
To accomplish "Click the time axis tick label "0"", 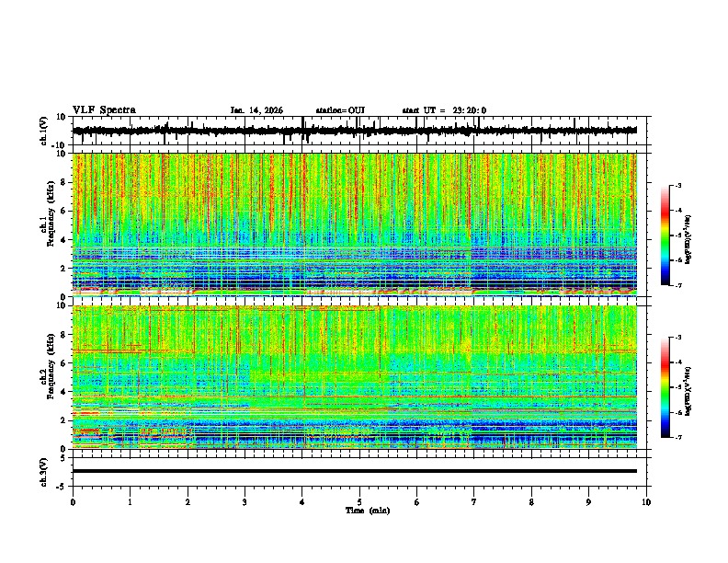I will pos(73,502).
